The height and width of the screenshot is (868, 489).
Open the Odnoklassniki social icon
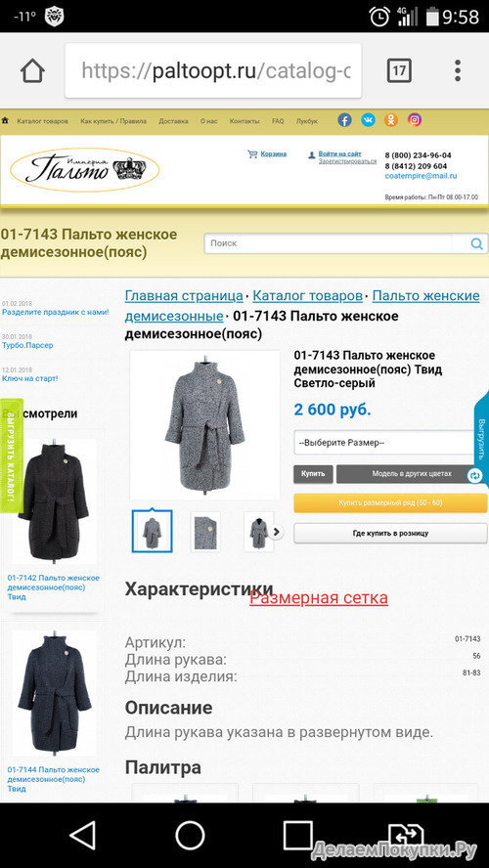[x=391, y=120]
